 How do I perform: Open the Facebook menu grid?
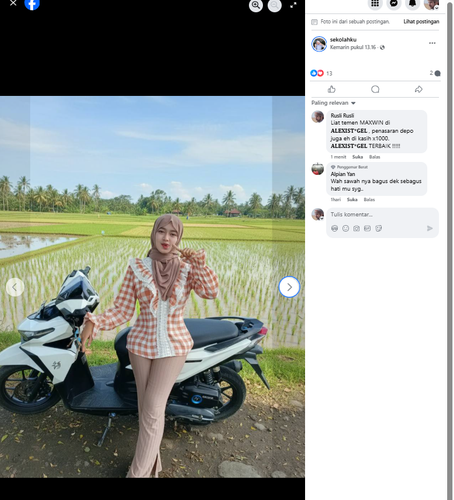tap(375, 4)
